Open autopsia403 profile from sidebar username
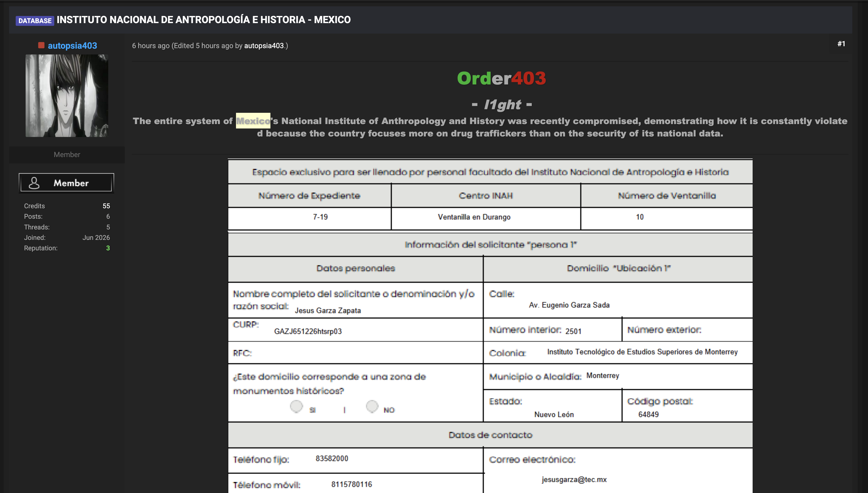This screenshot has height=493, width=868. coord(72,45)
